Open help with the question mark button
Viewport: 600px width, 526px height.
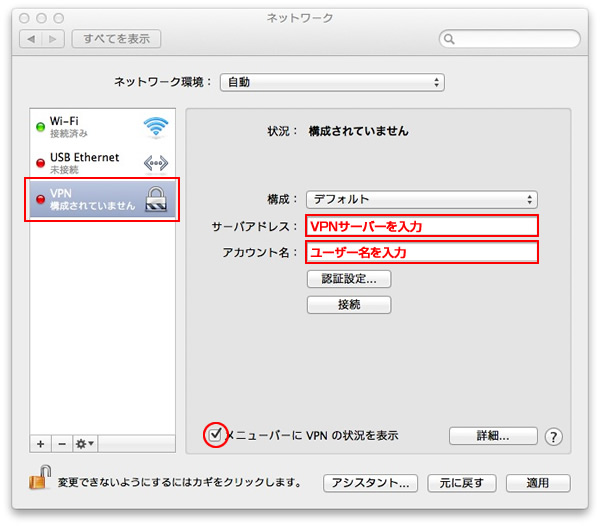[554, 436]
